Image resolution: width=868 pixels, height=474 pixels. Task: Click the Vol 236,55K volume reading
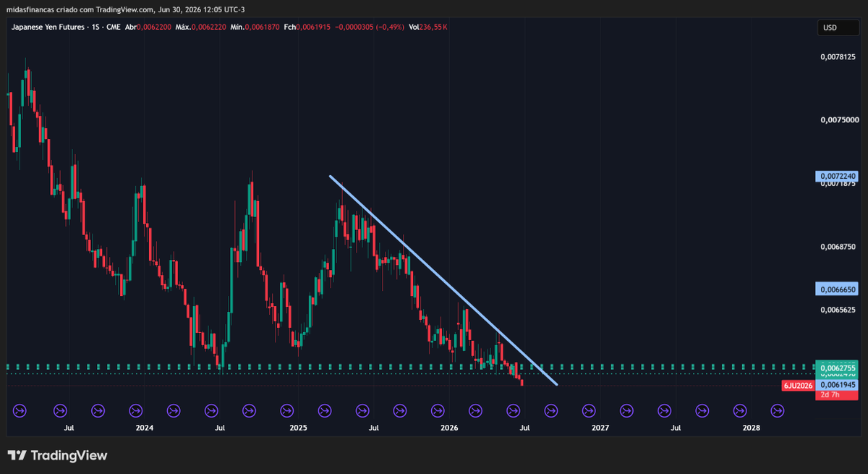pos(428,27)
